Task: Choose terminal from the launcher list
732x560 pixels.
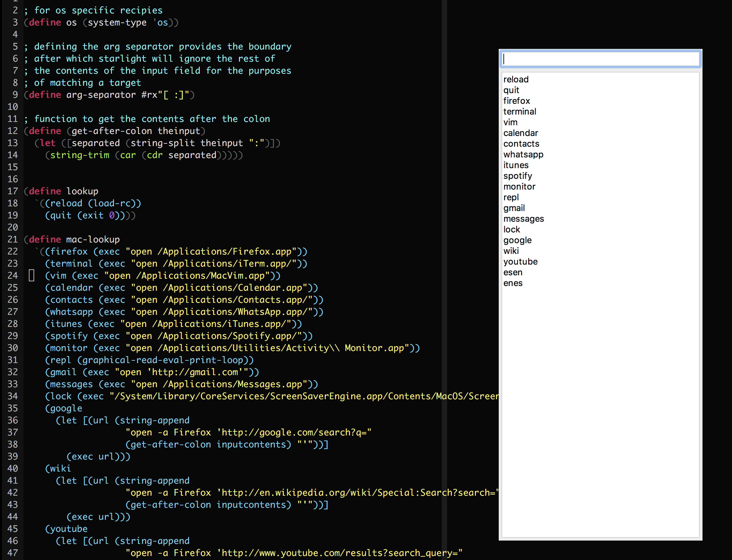Action: 520,112
